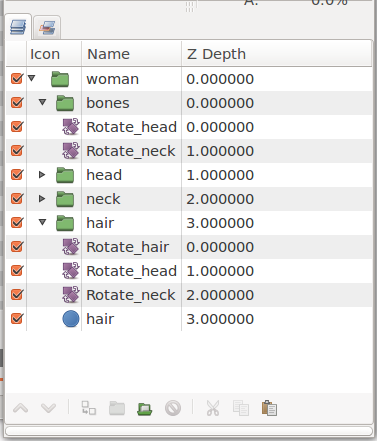Click Z Depth 0.000000 of Rotate_hair
377x441 pixels.
(x=220, y=247)
